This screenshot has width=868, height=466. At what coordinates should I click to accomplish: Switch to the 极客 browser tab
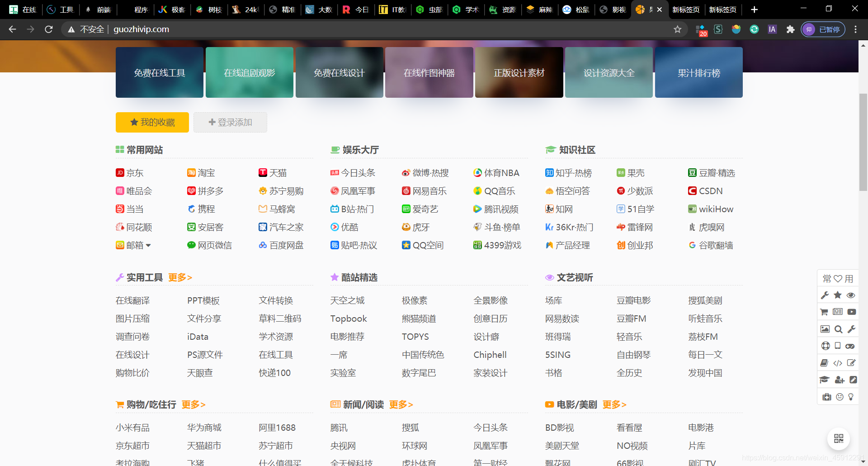172,10
